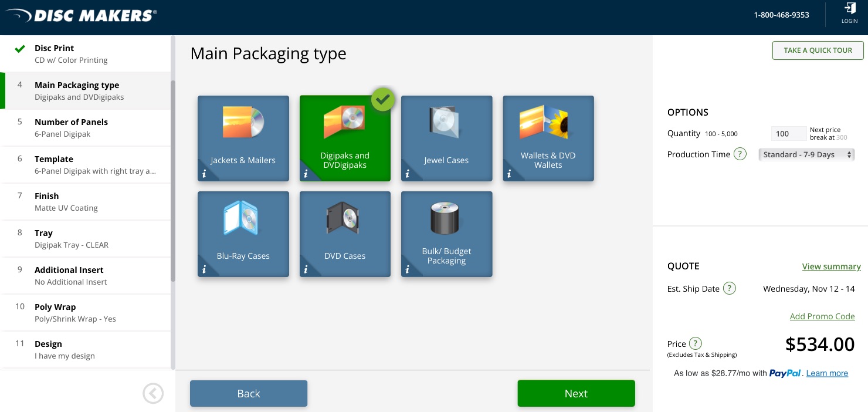Click the View summary link
The image size is (868, 412).
831,266
